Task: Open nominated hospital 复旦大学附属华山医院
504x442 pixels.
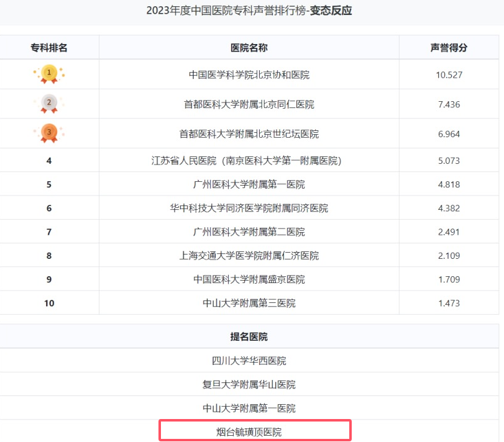Action: pos(249,384)
